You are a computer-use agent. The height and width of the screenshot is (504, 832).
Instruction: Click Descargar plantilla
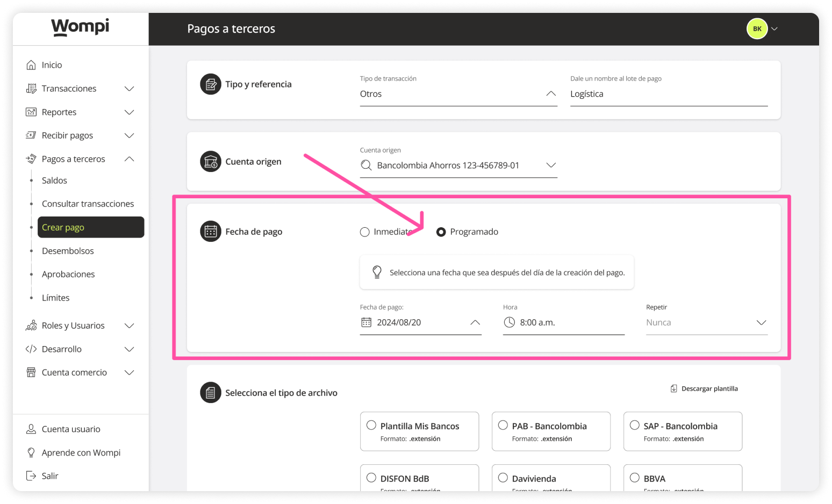[704, 388]
